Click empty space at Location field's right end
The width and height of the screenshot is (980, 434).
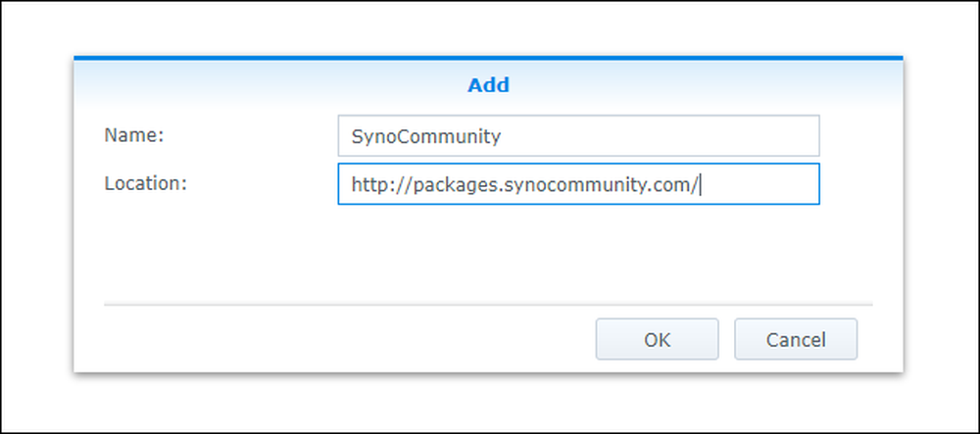pyautogui.click(x=759, y=183)
